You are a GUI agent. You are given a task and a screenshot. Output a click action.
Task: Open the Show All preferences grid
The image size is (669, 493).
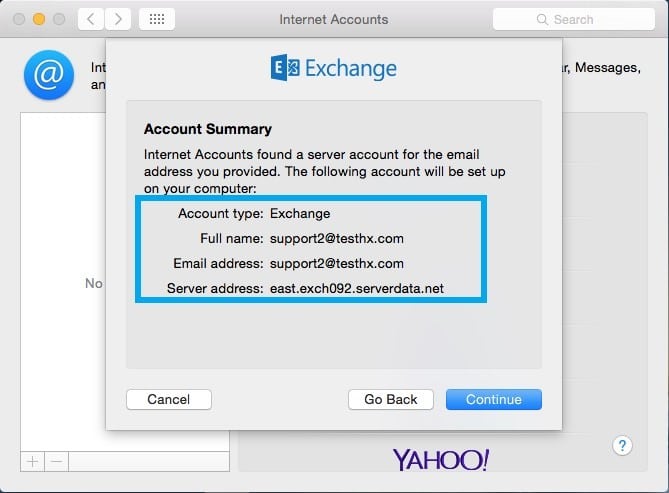[157, 19]
